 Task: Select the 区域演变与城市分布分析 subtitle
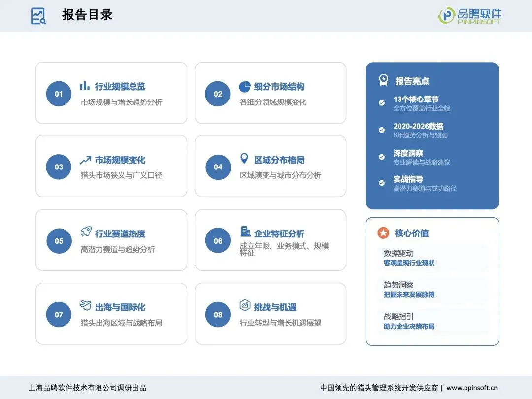281,175
